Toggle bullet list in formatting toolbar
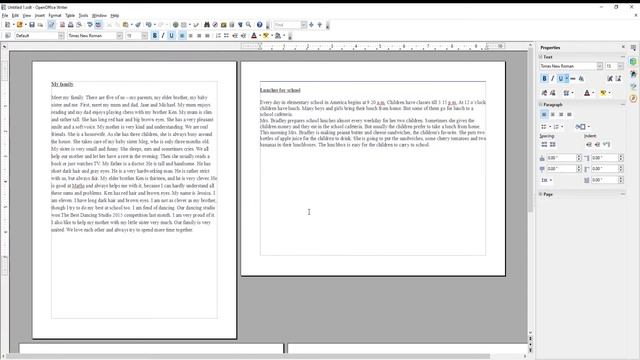 click(x=226, y=36)
